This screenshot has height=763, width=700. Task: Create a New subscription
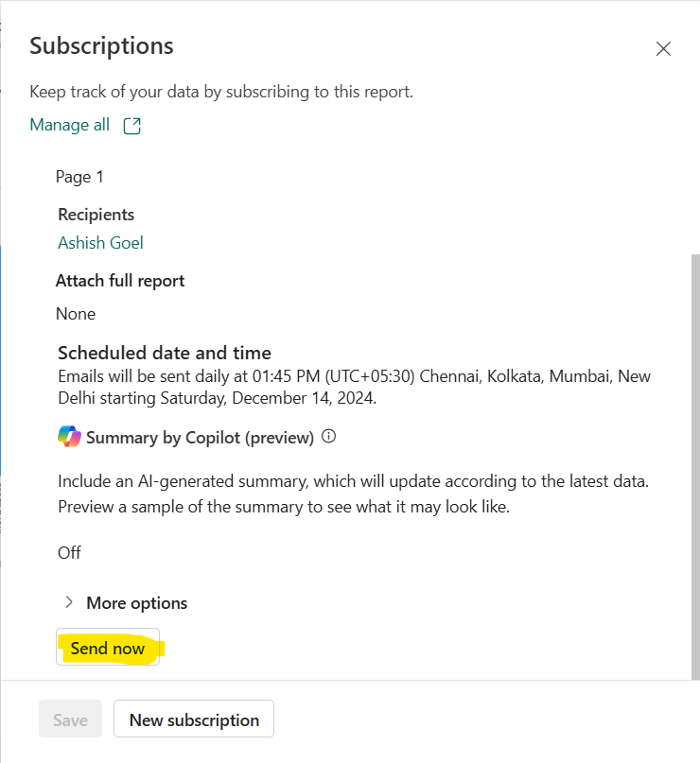193,719
